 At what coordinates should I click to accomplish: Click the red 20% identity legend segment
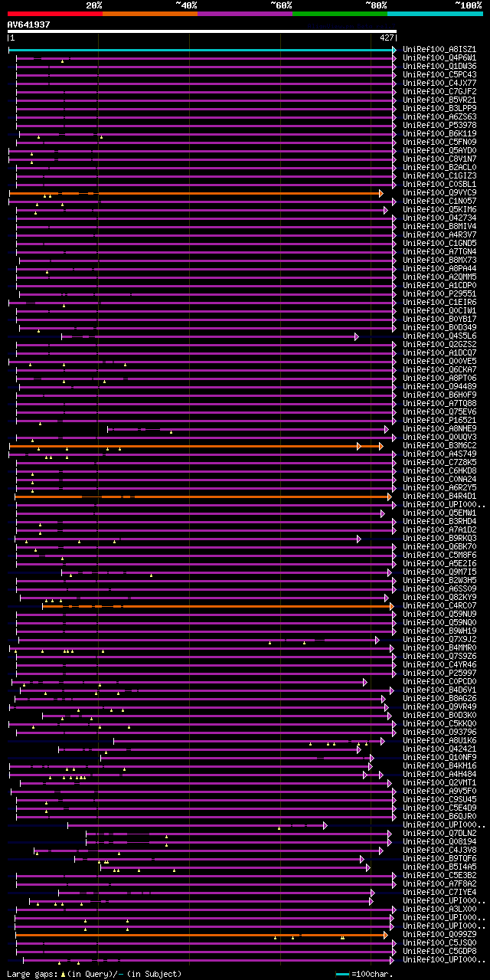tap(54, 14)
